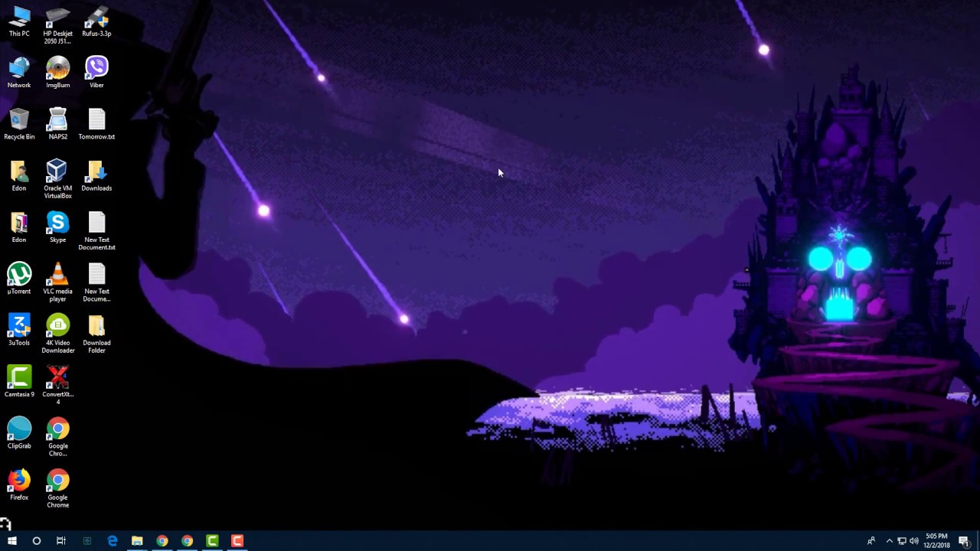Select the Oracle VM VirtualBox shortcut
Screen dimensions: 980x551
point(57,179)
